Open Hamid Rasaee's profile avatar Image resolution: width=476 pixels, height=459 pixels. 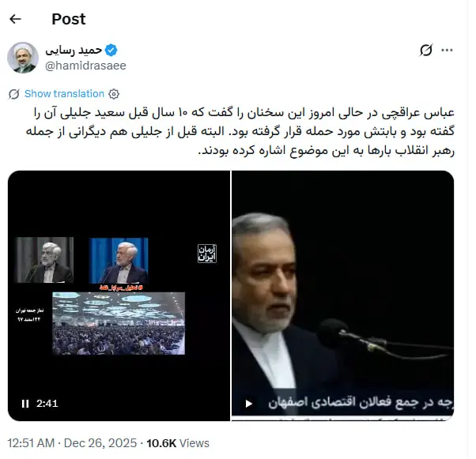(23, 58)
